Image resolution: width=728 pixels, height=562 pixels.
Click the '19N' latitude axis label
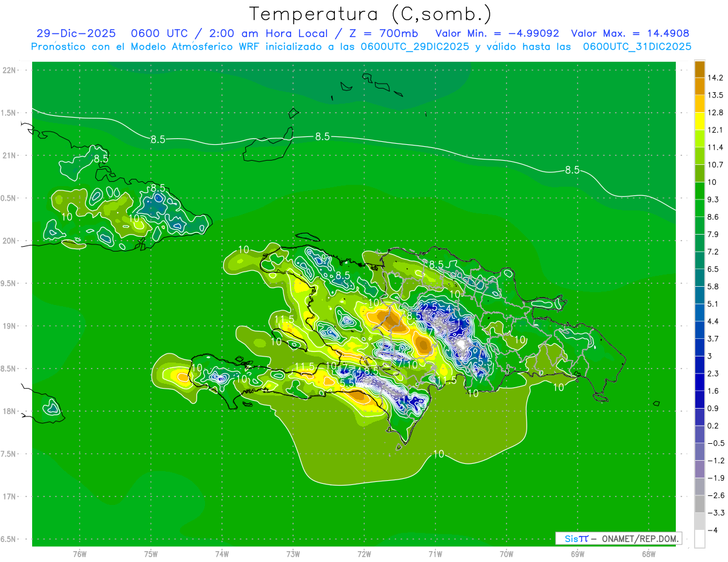tap(10, 326)
